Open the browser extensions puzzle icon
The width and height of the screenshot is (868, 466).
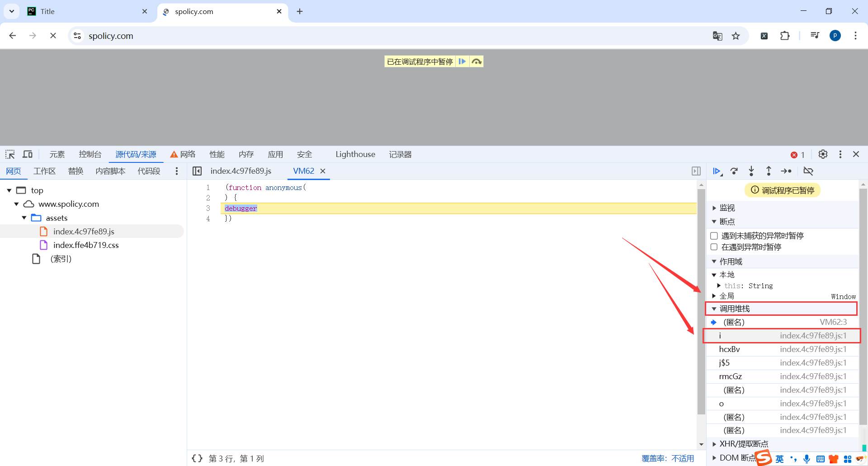point(785,36)
